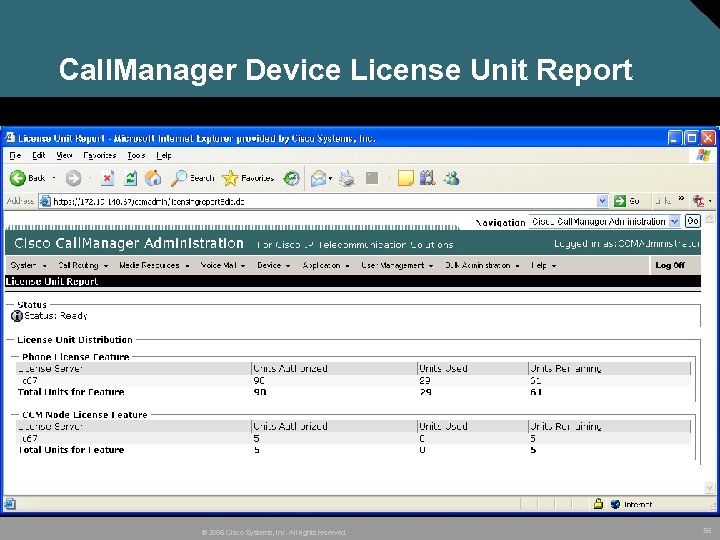Click the Print icon
The width and height of the screenshot is (720, 540).
tap(347, 178)
